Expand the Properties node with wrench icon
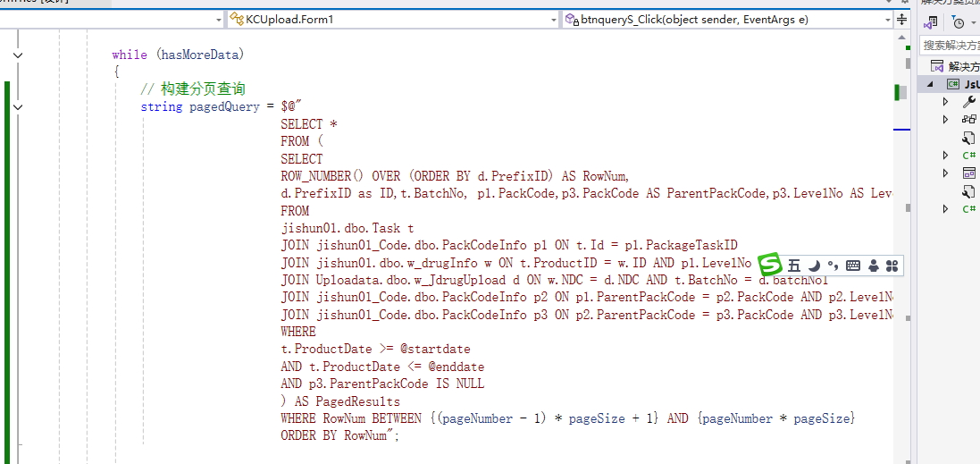980x464 pixels. [x=946, y=101]
